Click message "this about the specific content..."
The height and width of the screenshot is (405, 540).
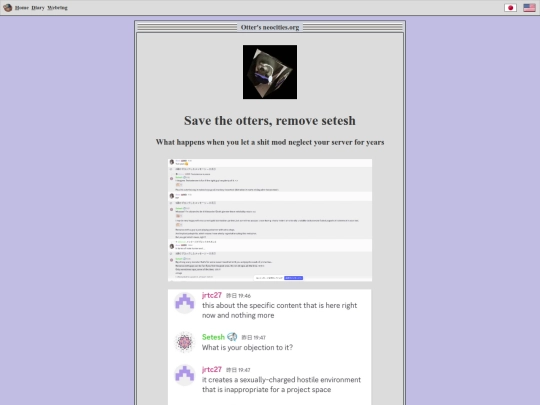click(280, 310)
